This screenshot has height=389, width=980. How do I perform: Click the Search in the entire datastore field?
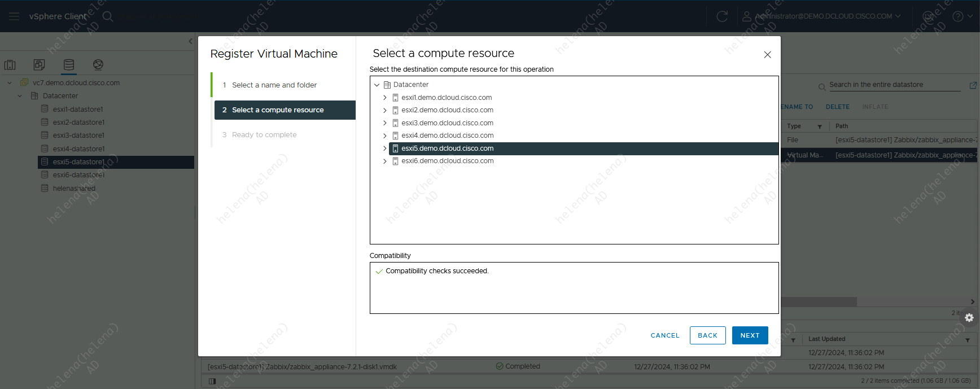pyautogui.click(x=894, y=85)
